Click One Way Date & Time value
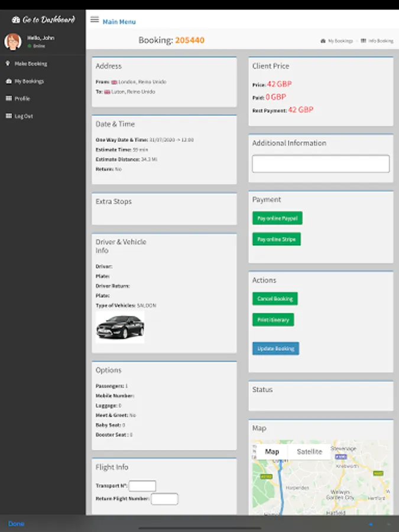 (x=171, y=140)
